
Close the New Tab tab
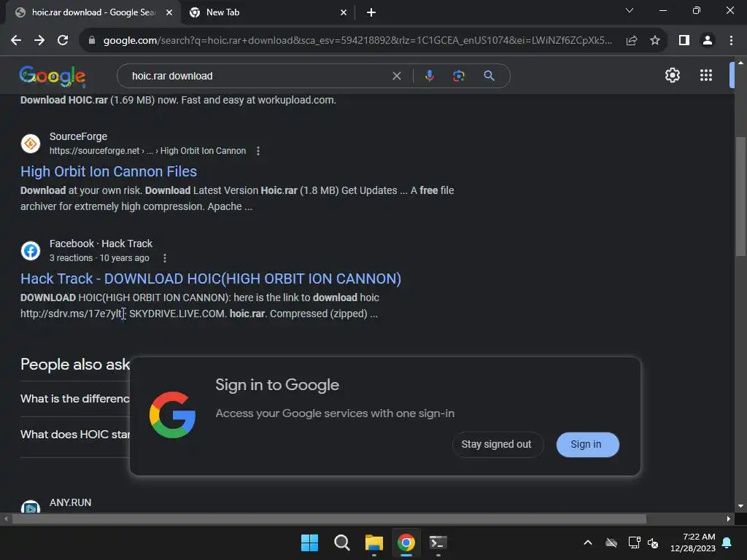pos(344,13)
